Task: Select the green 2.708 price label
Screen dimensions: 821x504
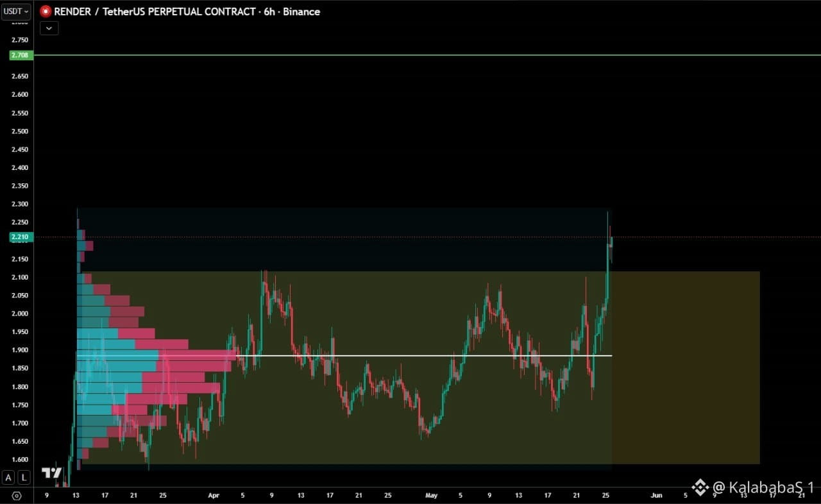Action: (x=20, y=55)
